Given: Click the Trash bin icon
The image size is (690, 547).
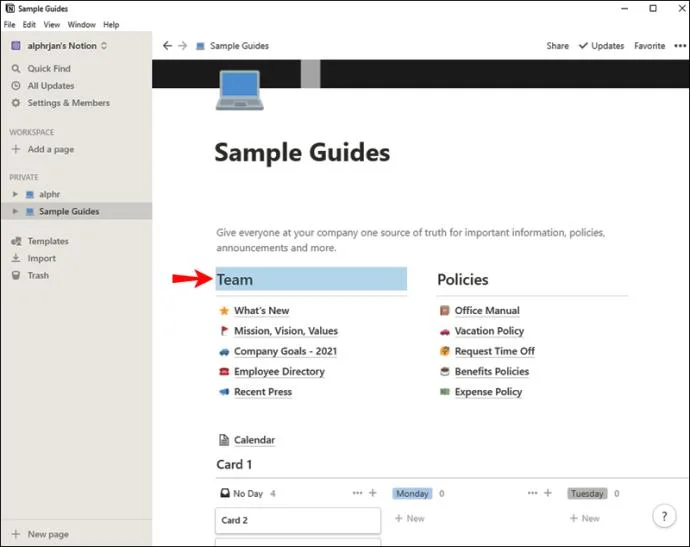Looking at the screenshot, I should [x=16, y=275].
